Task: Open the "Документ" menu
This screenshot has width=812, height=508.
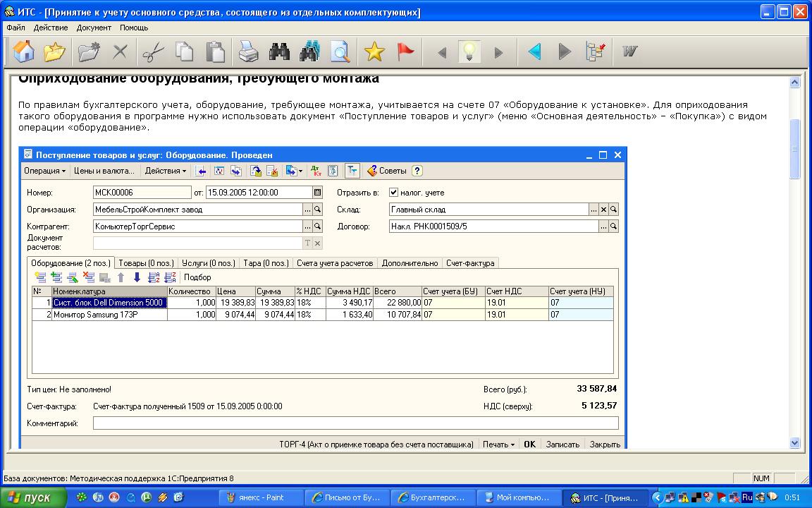Action: 94,28
